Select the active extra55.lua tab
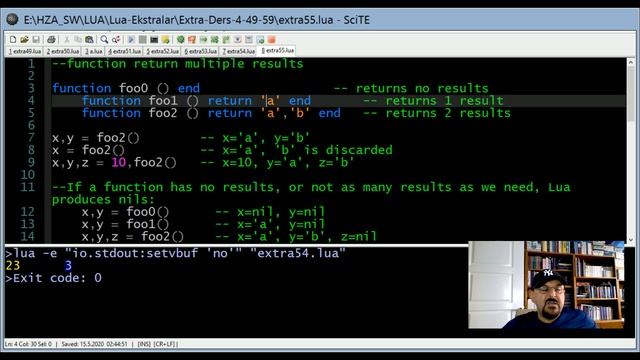 tap(277, 51)
